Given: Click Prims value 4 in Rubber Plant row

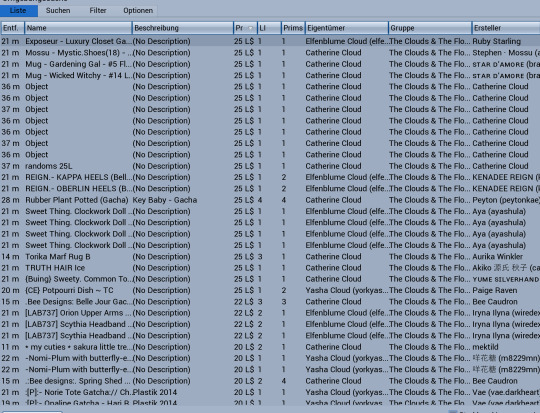Looking at the screenshot, I should tap(284, 200).
